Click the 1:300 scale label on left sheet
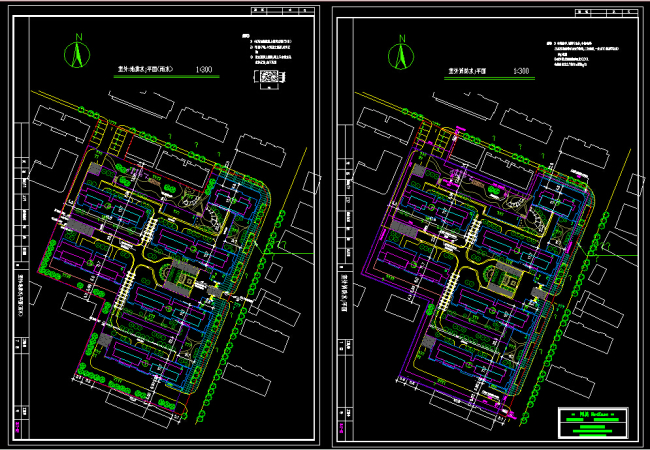The image size is (650, 450). click(x=205, y=70)
